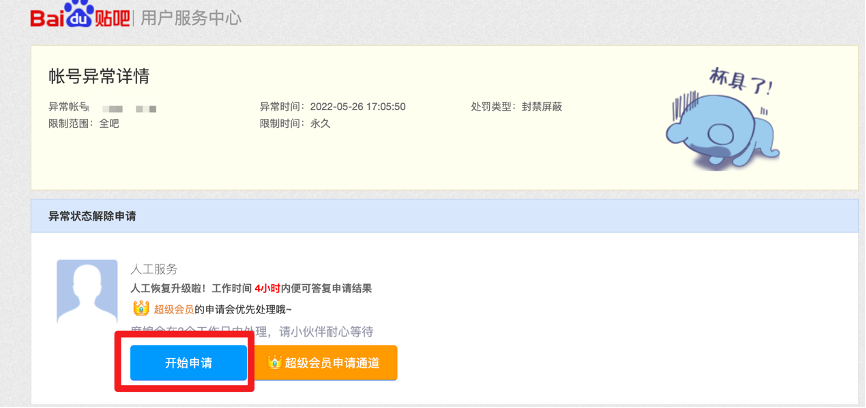Viewport: 866px width, 408px height.
Task: Select the 帐号异常详情 heading
Action: (x=99, y=77)
